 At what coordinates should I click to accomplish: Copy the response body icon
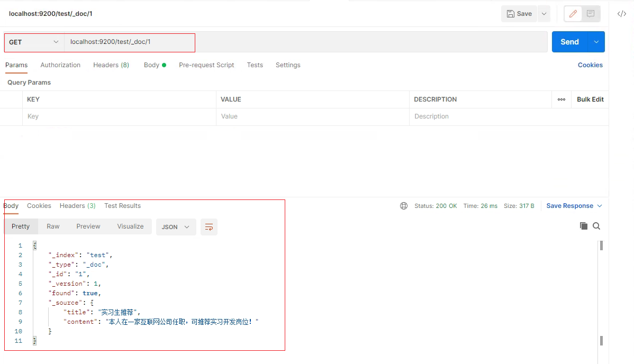click(583, 226)
